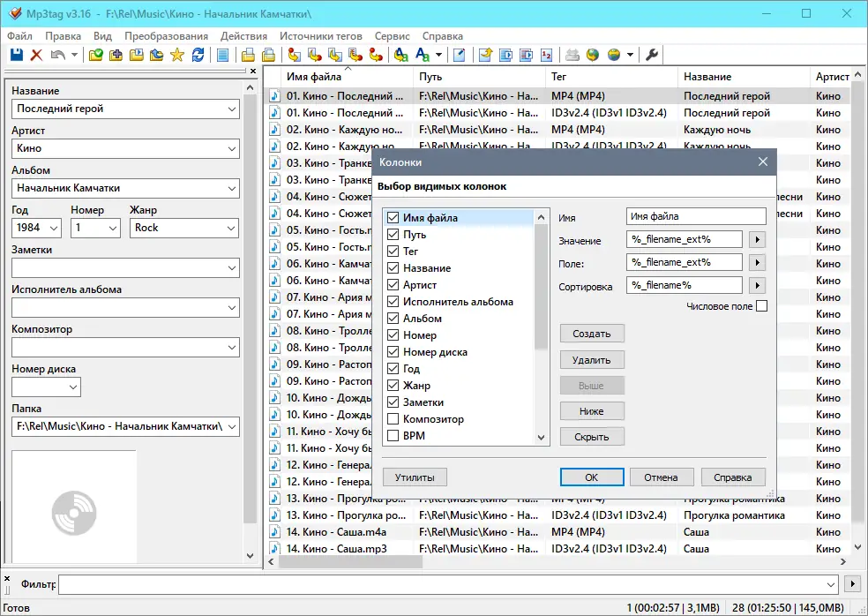Click the Имя text field in dialog
The height and width of the screenshot is (616, 868).
click(x=696, y=216)
